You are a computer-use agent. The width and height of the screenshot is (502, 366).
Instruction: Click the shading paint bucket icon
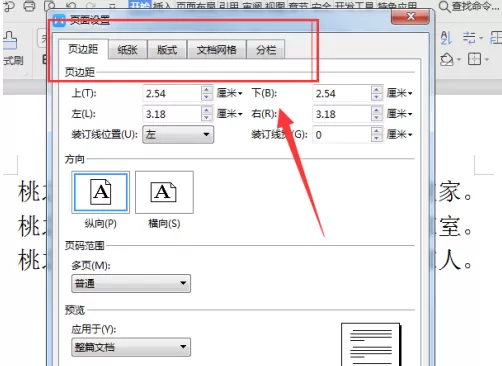click(x=447, y=60)
